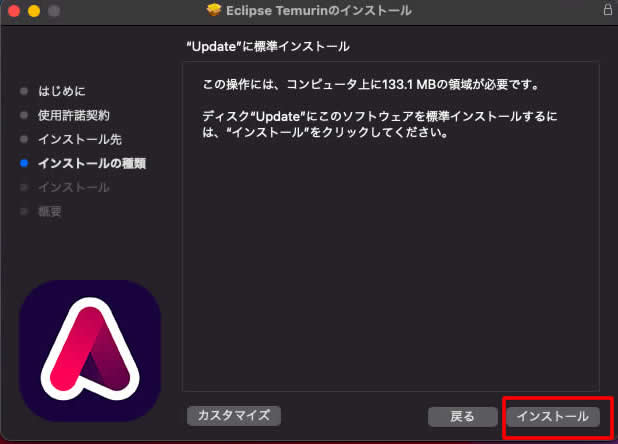Go back with the 戻る button

click(x=462, y=416)
